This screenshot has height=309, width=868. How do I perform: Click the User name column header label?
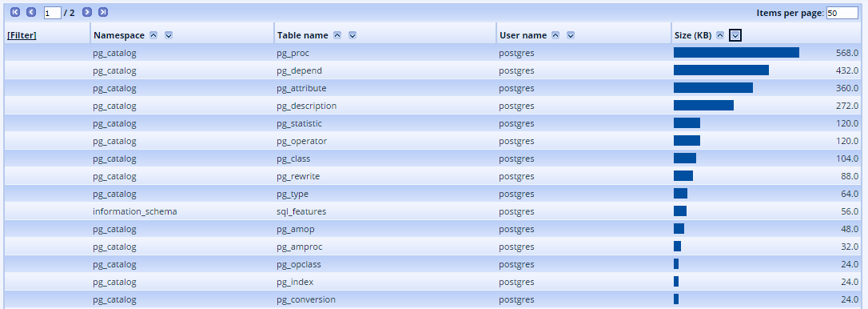pos(523,35)
